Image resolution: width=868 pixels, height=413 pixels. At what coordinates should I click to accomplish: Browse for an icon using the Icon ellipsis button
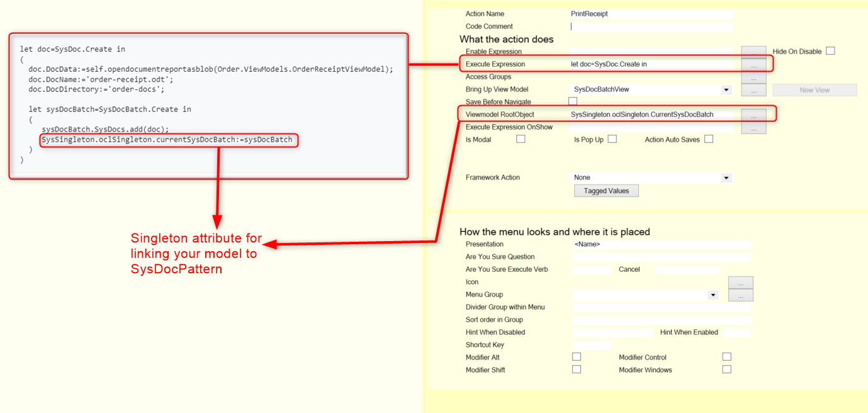tap(740, 283)
